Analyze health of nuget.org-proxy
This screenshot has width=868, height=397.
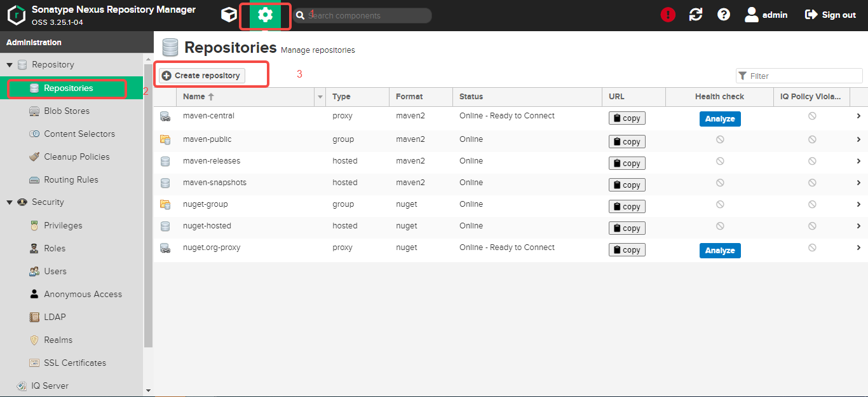pos(720,251)
